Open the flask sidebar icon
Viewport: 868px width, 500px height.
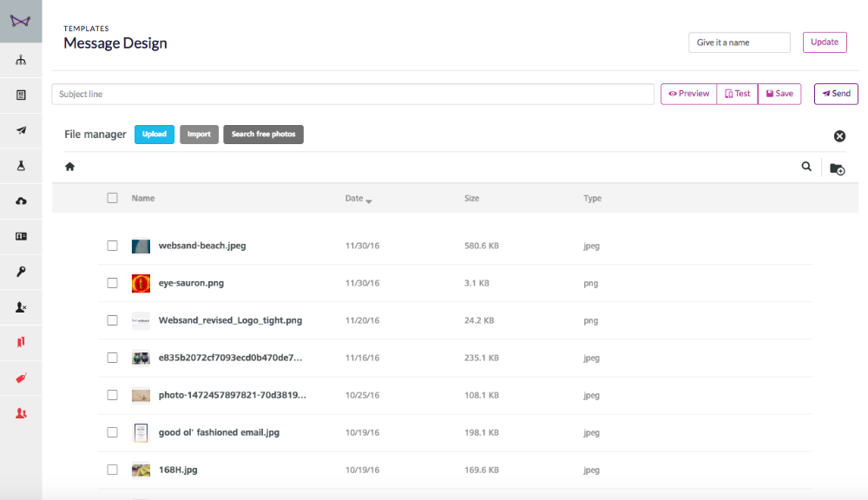(x=21, y=166)
